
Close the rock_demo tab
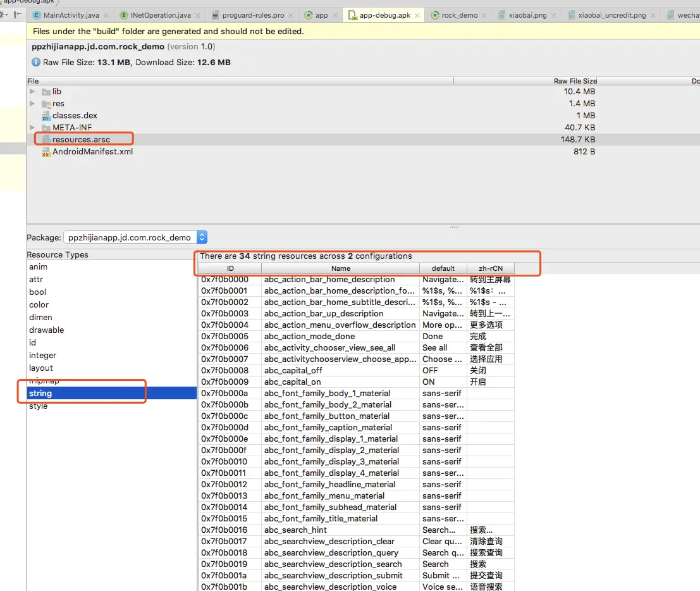(484, 16)
